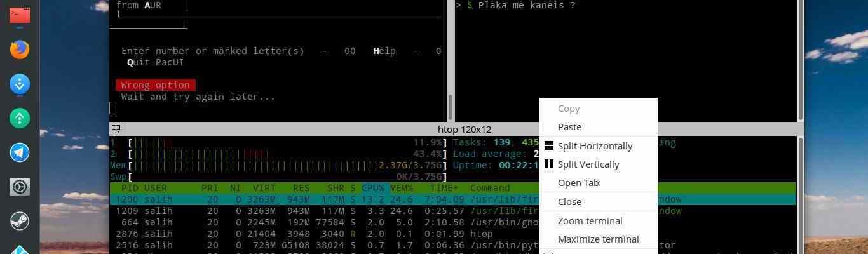Sort htop by the VIRT column header
The image size is (868, 254).
coord(264,188)
